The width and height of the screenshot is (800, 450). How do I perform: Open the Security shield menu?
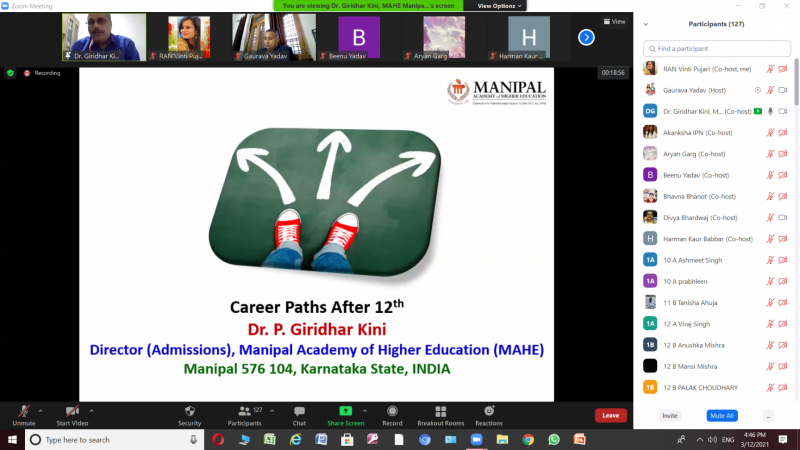(x=189, y=415)
